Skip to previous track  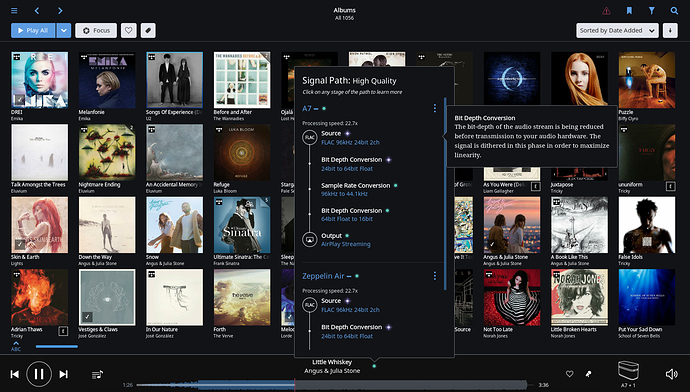click(x=15, y=374)
